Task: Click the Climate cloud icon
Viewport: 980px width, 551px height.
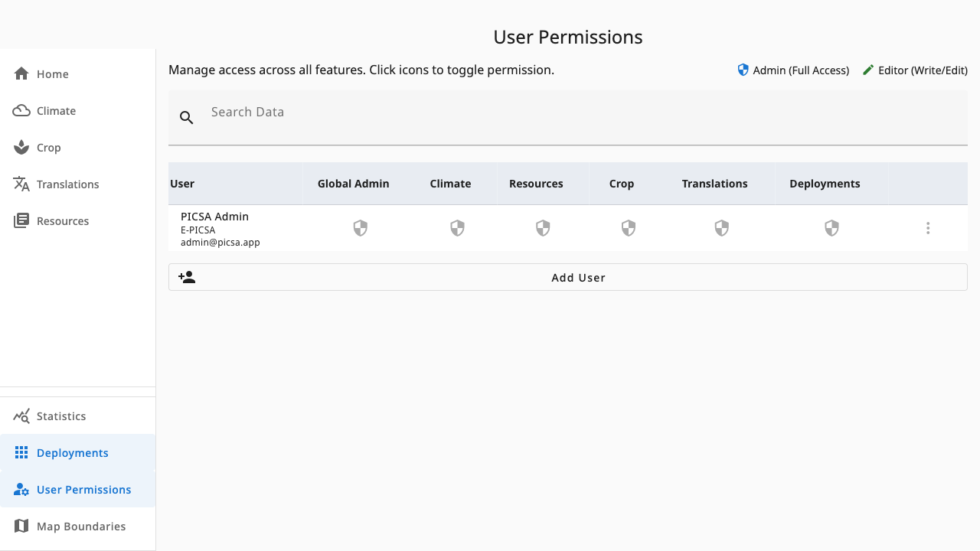Action: (21, 110)
